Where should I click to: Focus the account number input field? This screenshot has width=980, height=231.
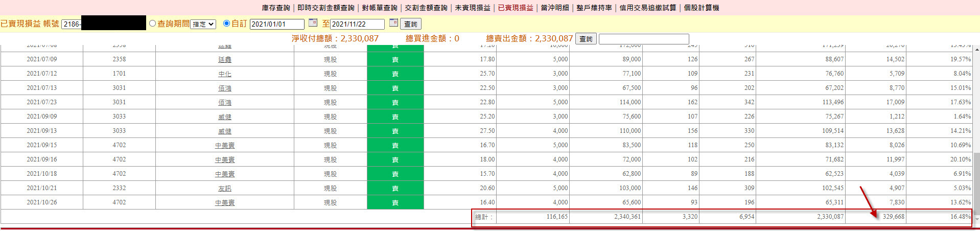tap(104, 24)
